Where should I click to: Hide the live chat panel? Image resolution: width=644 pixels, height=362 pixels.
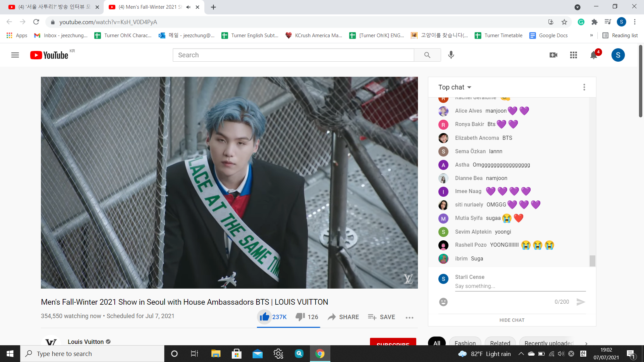(x=512, y=320)
